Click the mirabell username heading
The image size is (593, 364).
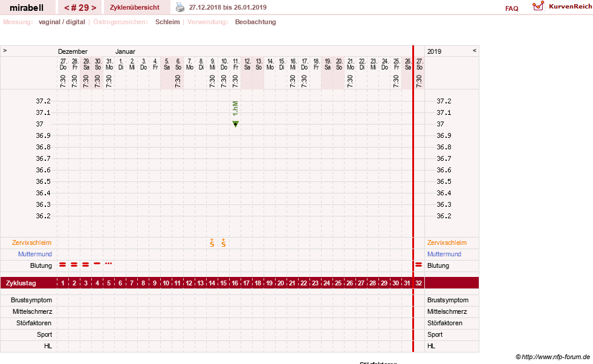point(27,8)
